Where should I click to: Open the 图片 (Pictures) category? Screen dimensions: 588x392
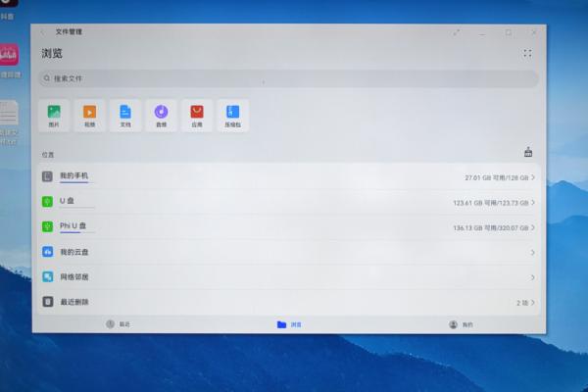(x=54, y=115)
